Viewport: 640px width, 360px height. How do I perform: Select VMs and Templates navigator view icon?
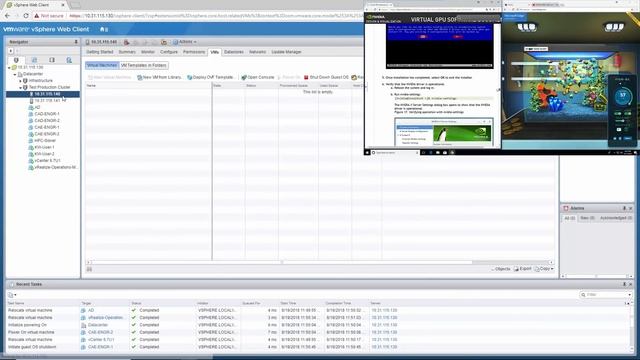(x=34, y=60)
